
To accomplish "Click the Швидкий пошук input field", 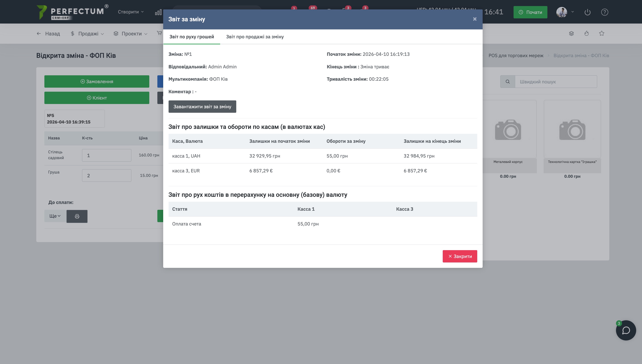I will (x=555, y=82).
